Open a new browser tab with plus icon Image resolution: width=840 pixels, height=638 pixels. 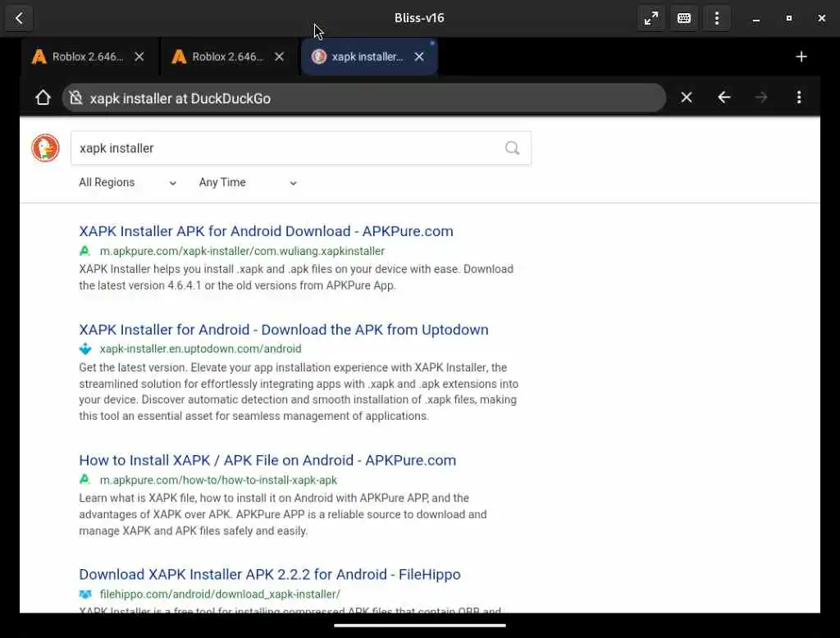click(x=801, y=57)
